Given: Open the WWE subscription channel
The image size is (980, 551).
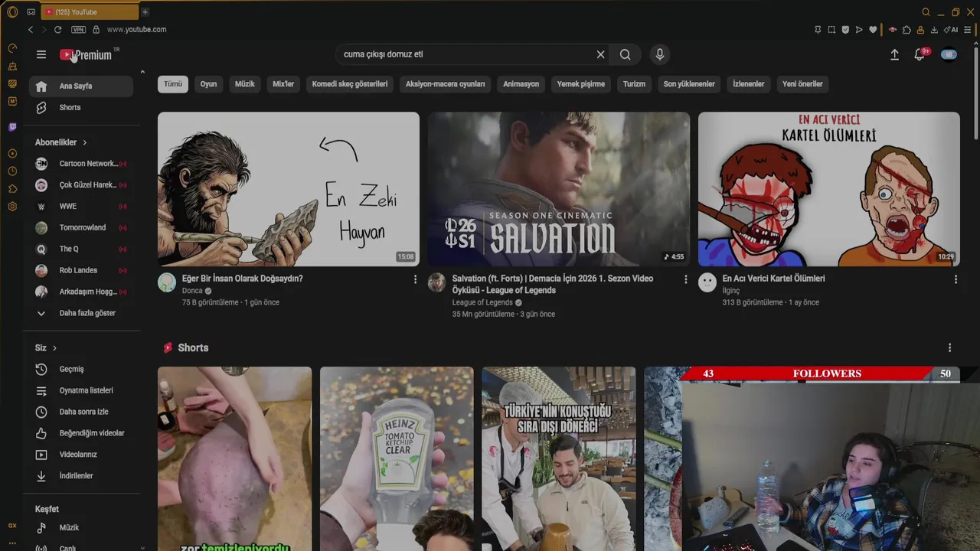Looking at the screenshot, I should [81, 206].
